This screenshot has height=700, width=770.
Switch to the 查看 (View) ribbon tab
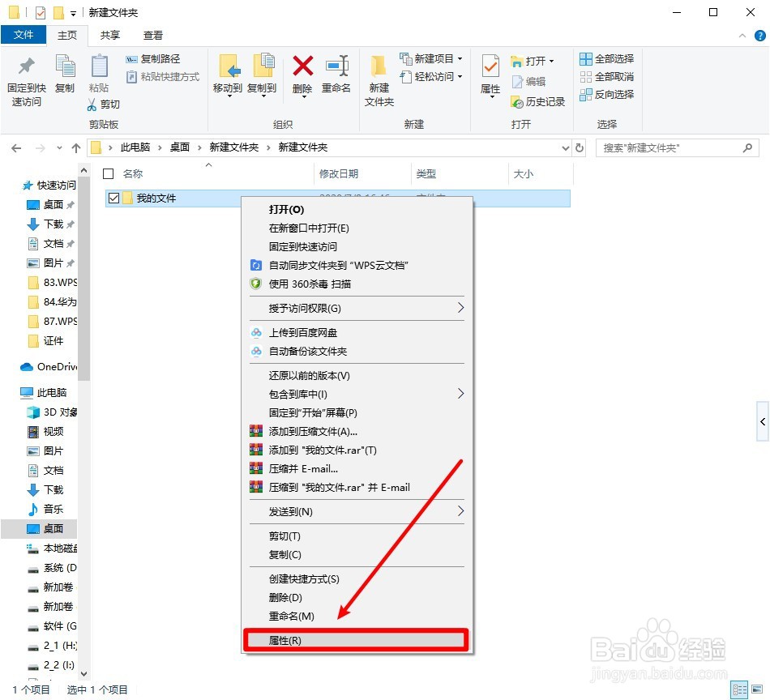(x=152, y=35)
